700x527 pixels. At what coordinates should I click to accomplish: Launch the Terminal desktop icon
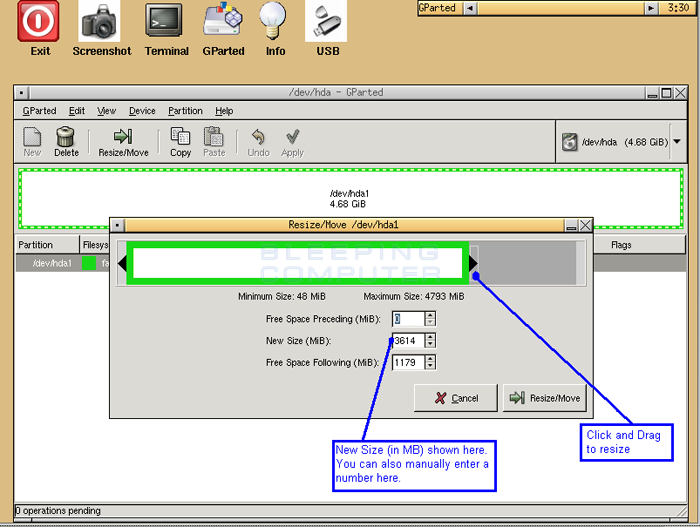pos(163,21)
